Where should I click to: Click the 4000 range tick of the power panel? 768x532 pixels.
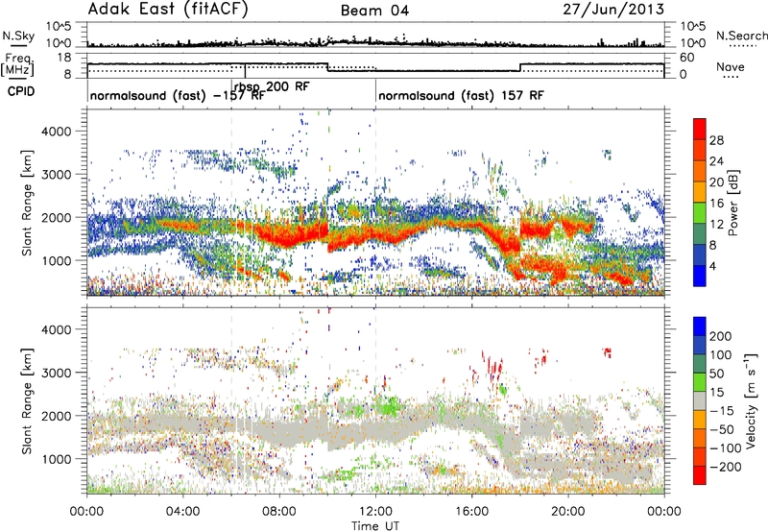pyautogui.click(x=56, y=132)
